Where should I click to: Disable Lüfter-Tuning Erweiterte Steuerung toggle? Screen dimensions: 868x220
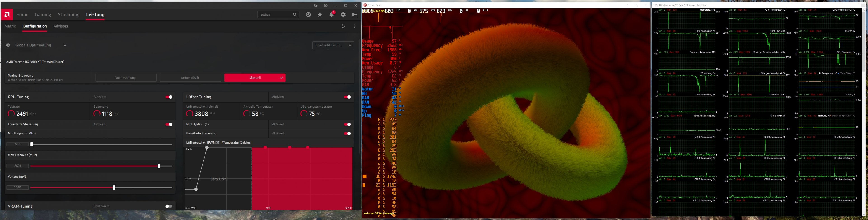click(347, 134)
